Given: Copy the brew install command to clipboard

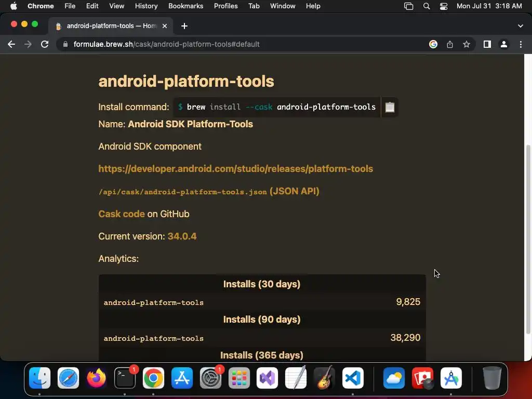Looking at the screenshot, I should pyautogui.click(x=390, y=107).
